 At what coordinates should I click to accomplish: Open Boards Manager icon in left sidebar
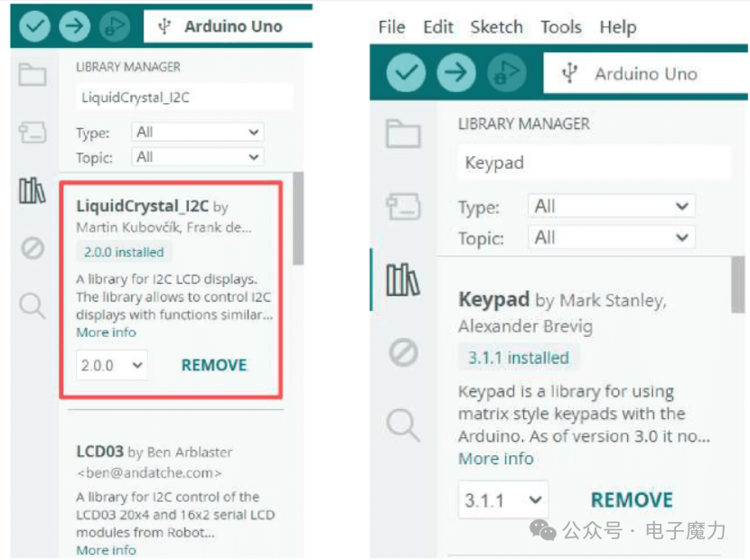[32, 132]
